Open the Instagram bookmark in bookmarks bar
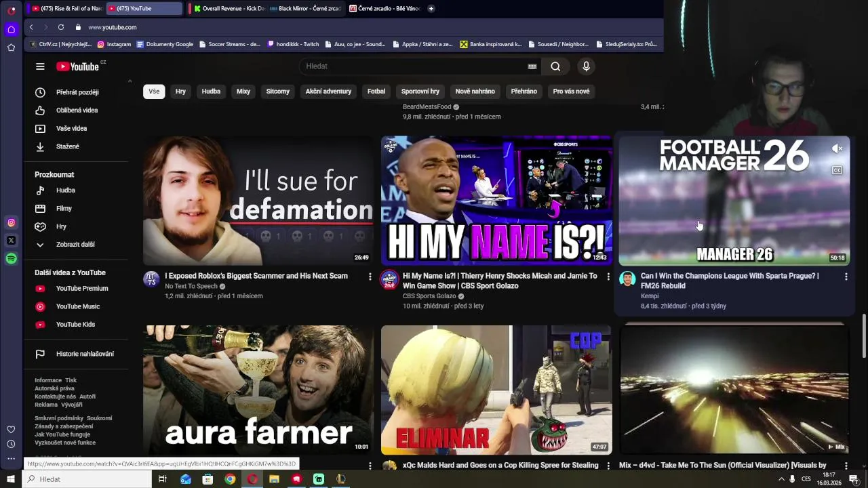The height and width of the screenshot is (488, 868). [x=115, y=44]
